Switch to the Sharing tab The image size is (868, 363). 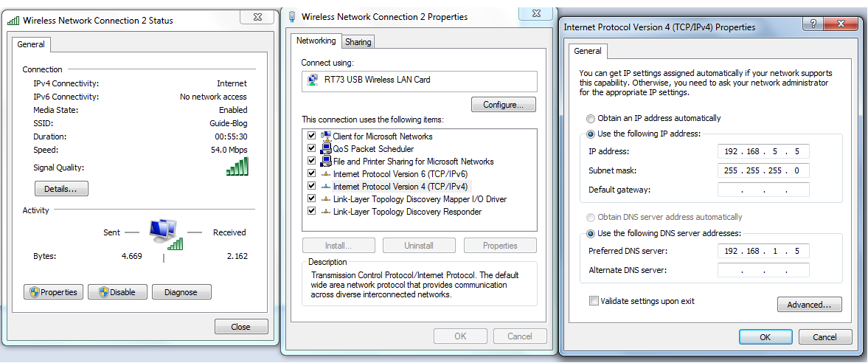(x=358, y=42)
